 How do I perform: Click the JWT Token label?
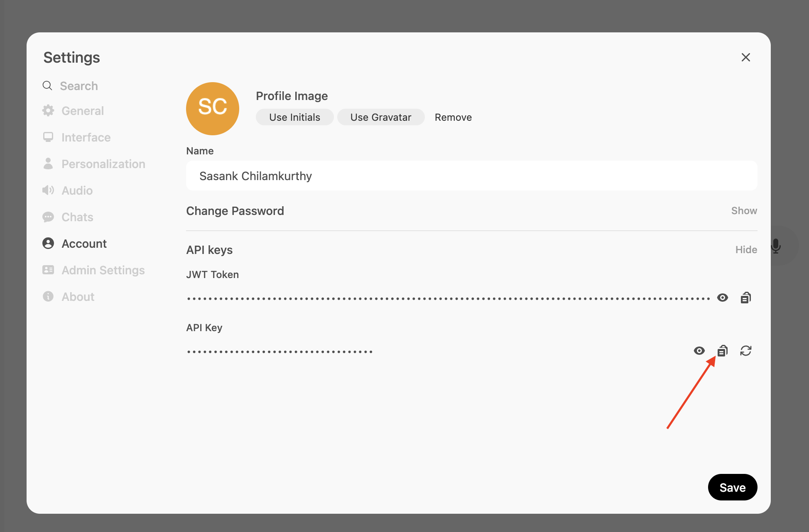coord(213,275)
